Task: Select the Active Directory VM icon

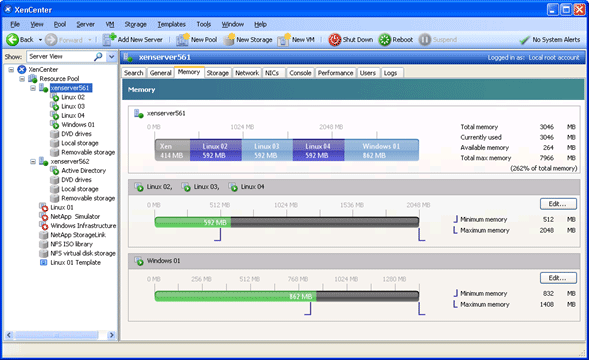Action: pyautogui.click(x=54, y=170)
